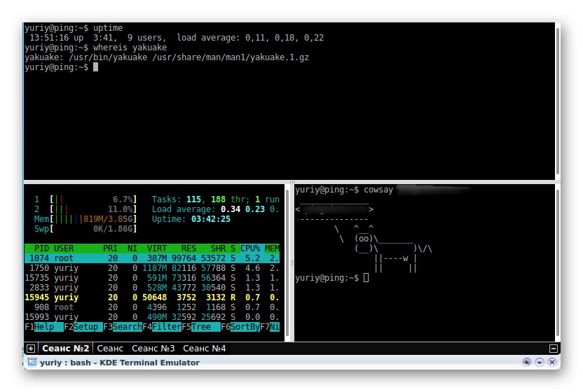Click the Mem usage meter bar
583x392 pixels.
coord(85,219)
